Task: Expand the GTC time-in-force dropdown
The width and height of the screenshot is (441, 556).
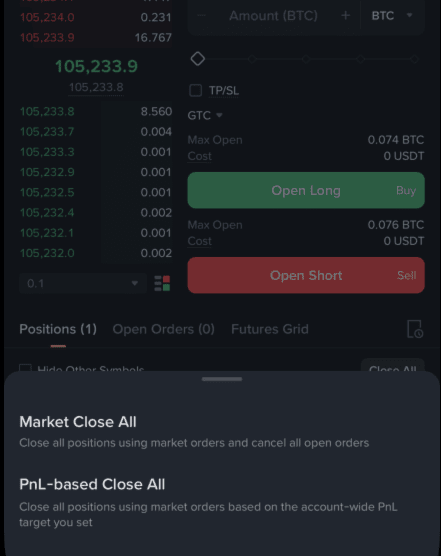Action: point(205,115)
